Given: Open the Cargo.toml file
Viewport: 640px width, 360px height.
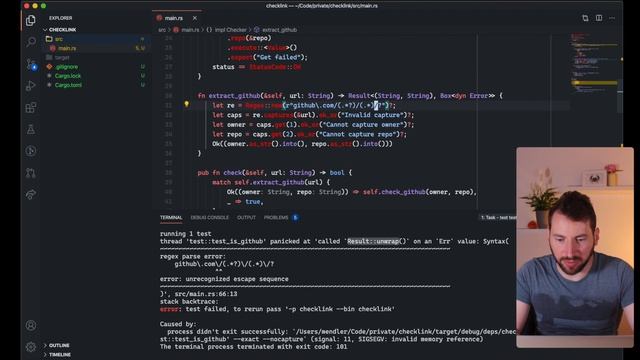Looking at the screenshot, I should click(x=68, y=85).
